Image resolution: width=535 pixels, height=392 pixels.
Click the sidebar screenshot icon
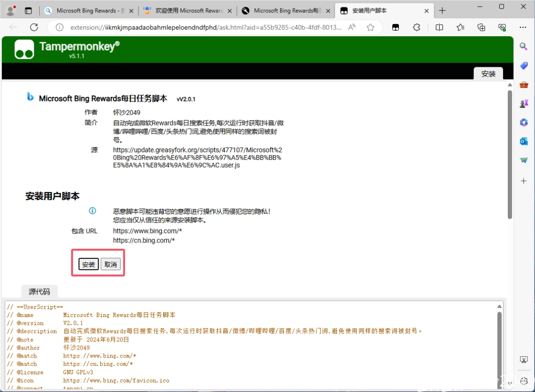coord(524,360)
